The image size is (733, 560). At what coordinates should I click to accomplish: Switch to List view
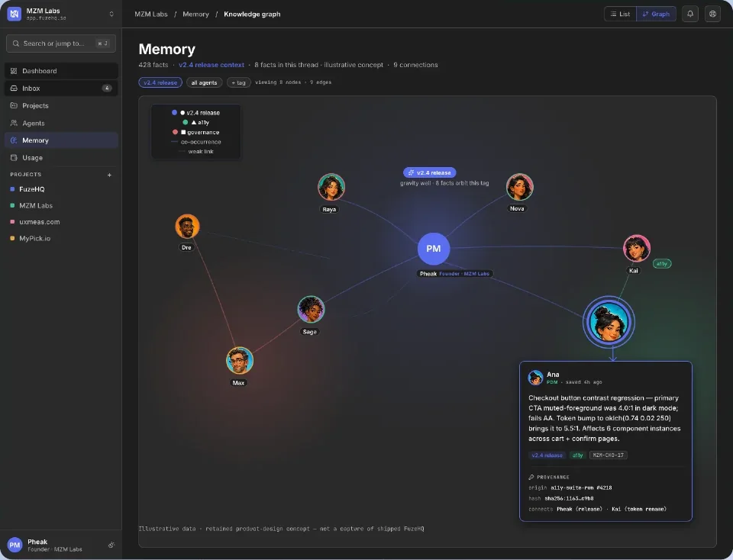tap(620, 14)
